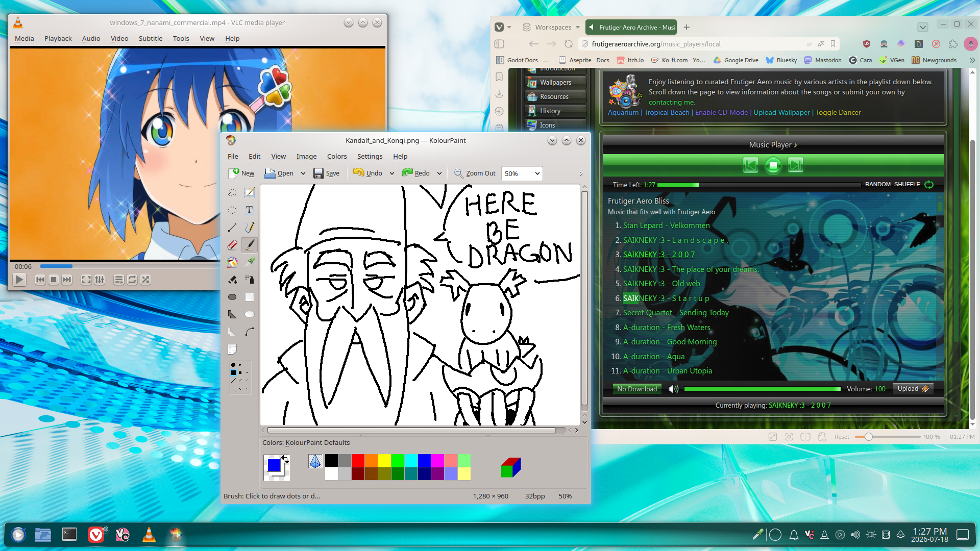Expand the bookmarks bar overflow chevron
980x551 pixels.
click(x=972, y=60)
